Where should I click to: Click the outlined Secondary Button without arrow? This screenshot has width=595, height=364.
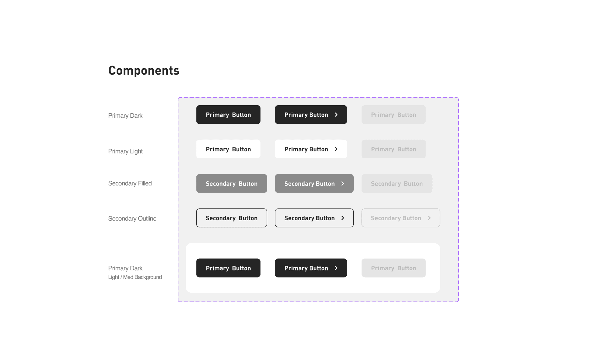(x=232, y=218)
